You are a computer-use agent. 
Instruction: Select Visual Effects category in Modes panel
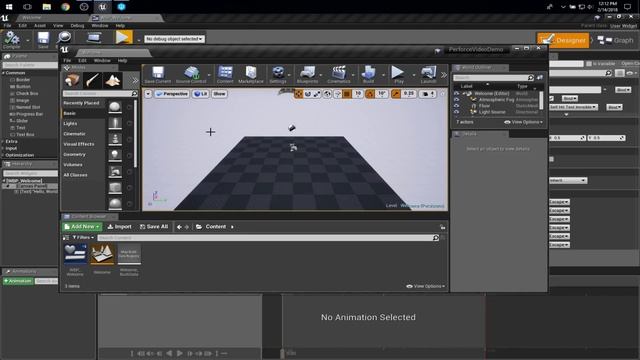(x=79, y=144)
